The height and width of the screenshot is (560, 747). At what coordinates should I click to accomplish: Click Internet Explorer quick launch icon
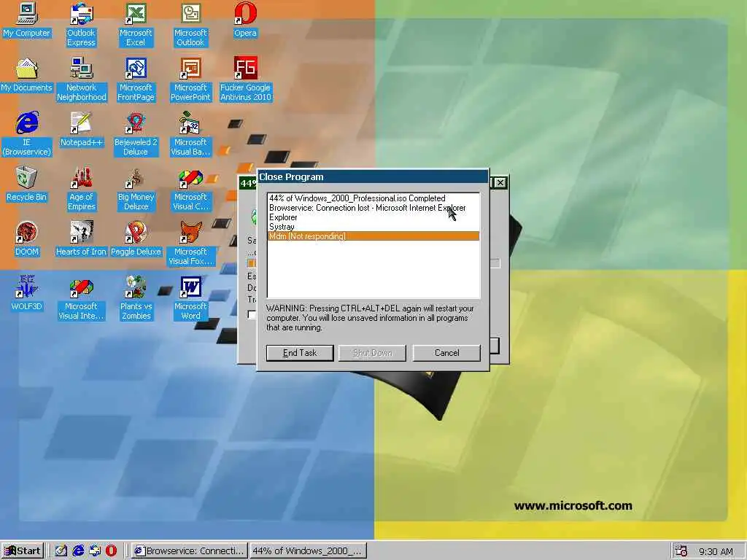[x=78, y=551]
